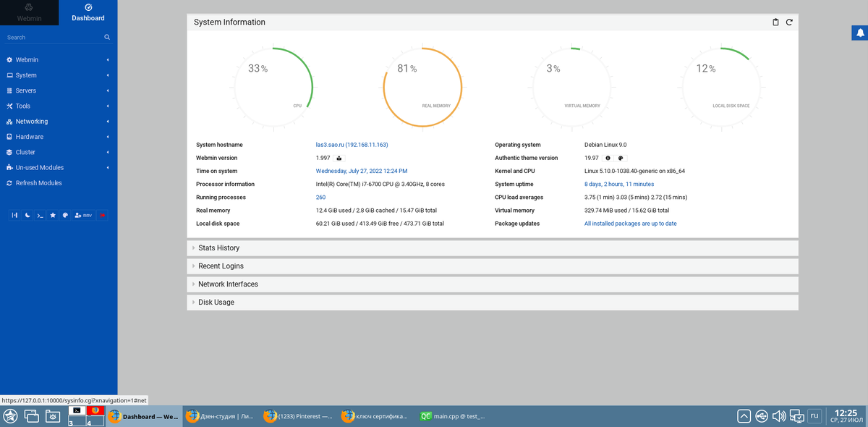Expand the Hardware menu category
The image size is (868, 427).
59,137
